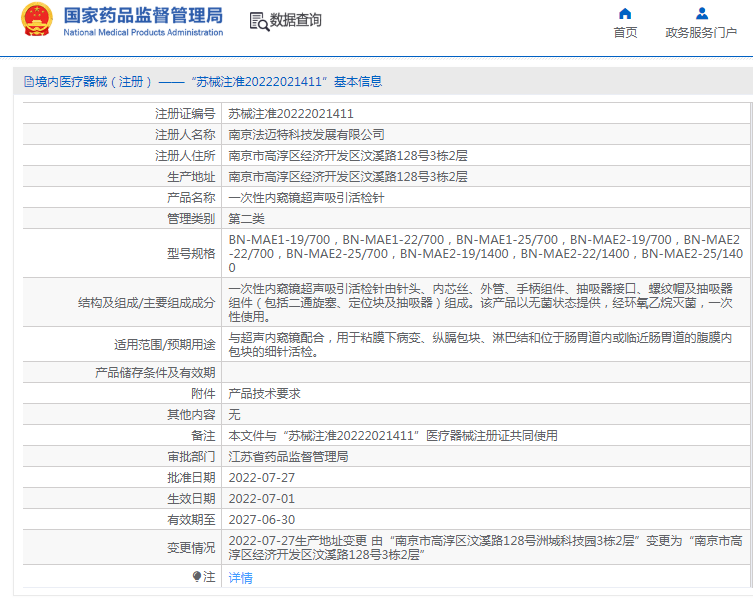This screenshot has height=600, width=753.
Task: Click the 其他内容 row label
Action: pyautogui.click(x=191, y=415)
